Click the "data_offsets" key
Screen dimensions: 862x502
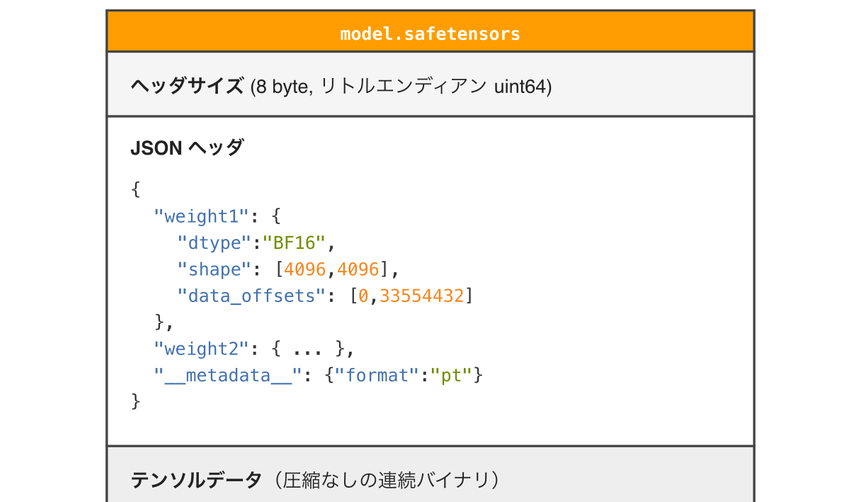(252, 296)
